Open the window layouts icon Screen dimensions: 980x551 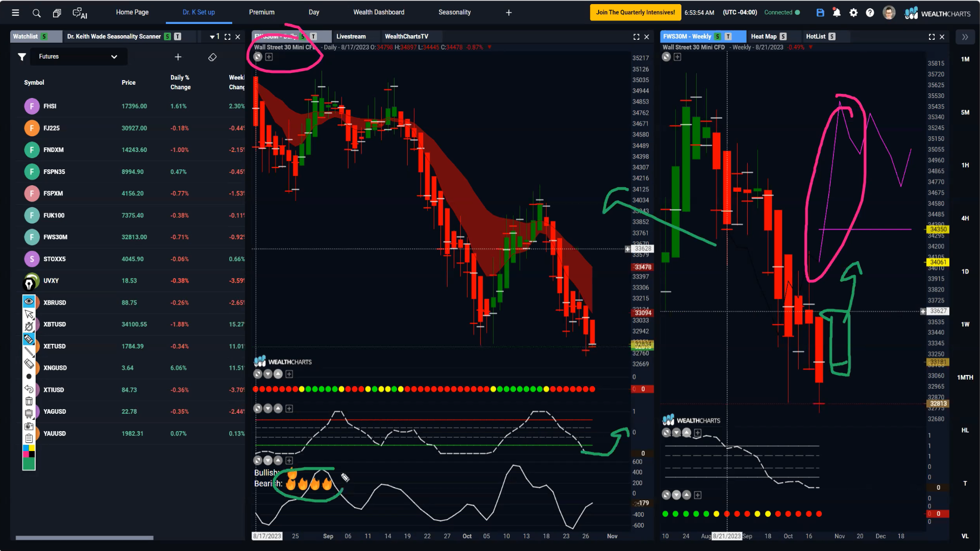point(57,13)
